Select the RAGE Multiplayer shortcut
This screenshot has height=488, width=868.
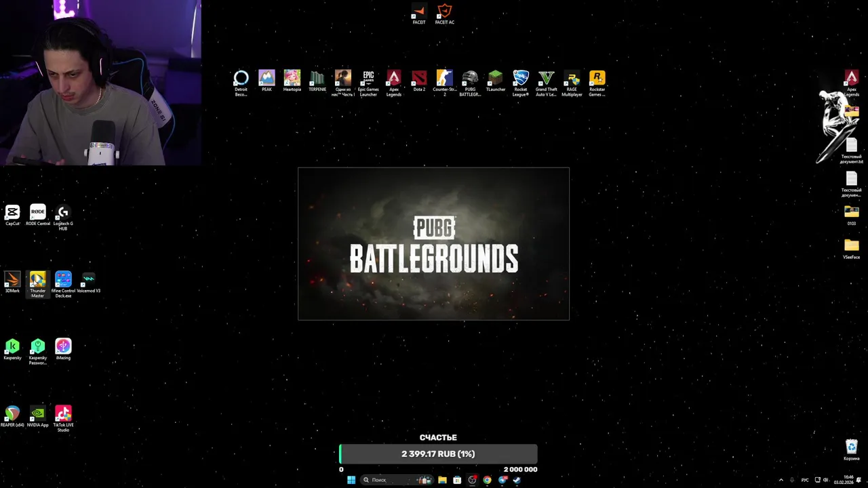click(572, 83)
